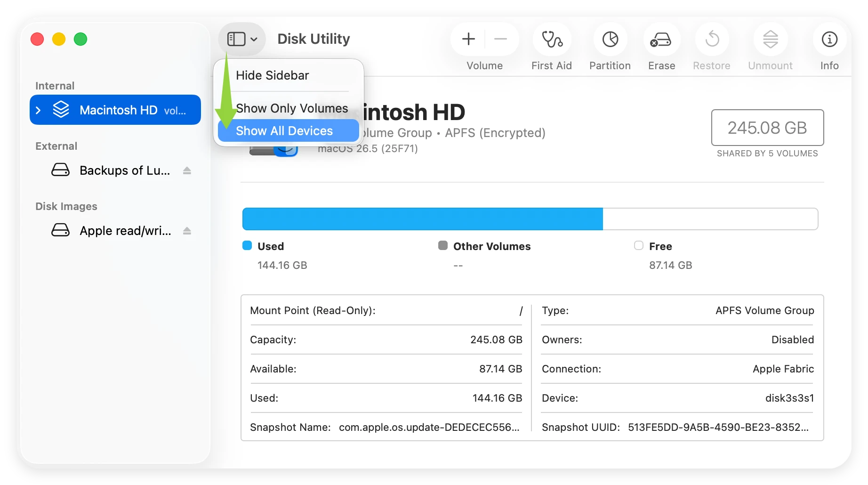Click the SHARED BY 5 VOLUMES caption

coord(767,154)
